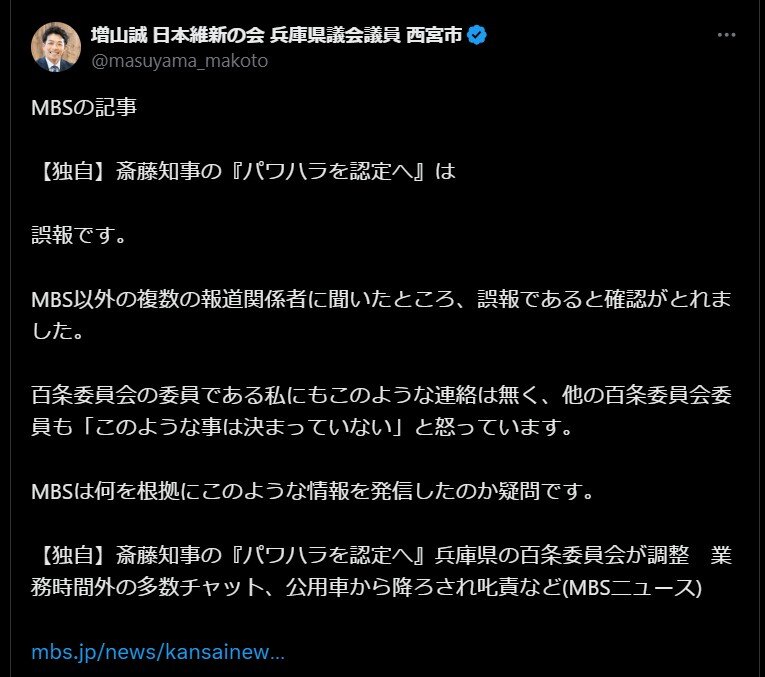Click the @masuyama_makoto handle
765x677 pixels.
point(180,61)
